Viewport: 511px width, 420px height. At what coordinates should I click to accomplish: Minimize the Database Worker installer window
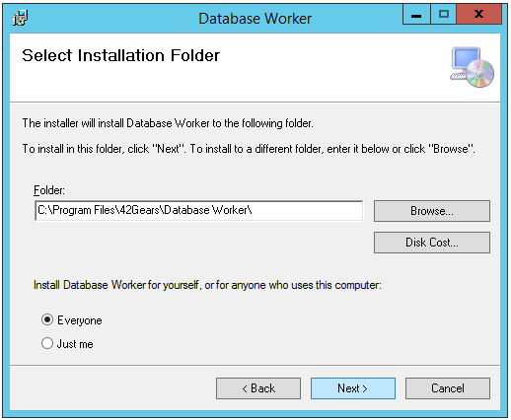click(x=416, y=15)
